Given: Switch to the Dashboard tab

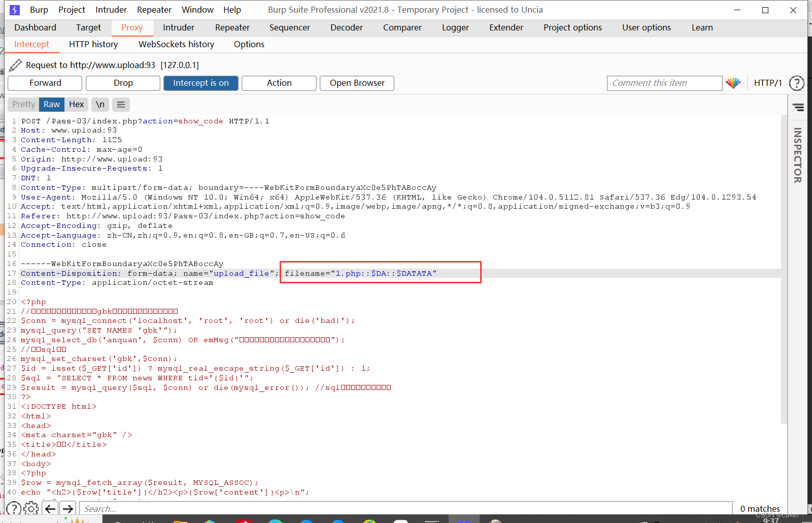Looking at the screenshot, I should point(35,27).
